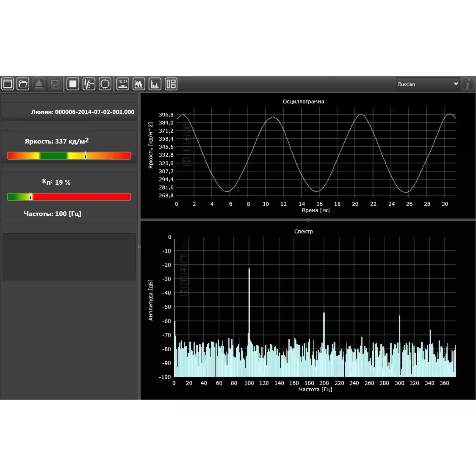The height and width of the screenshot is (476, 476).
Task: Zoom out on the oscillogram plot
Action: click(187, 150)
